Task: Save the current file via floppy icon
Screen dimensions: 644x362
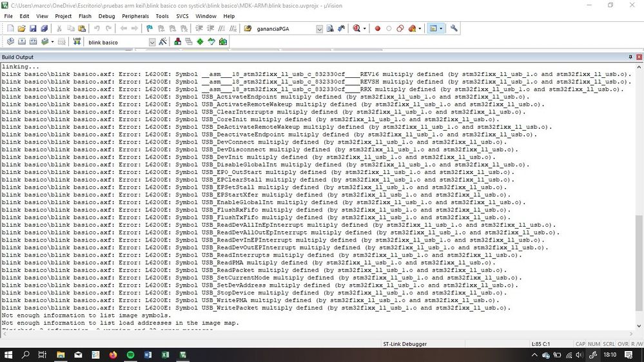Action: pyautogui.click(x=33, y=28)
